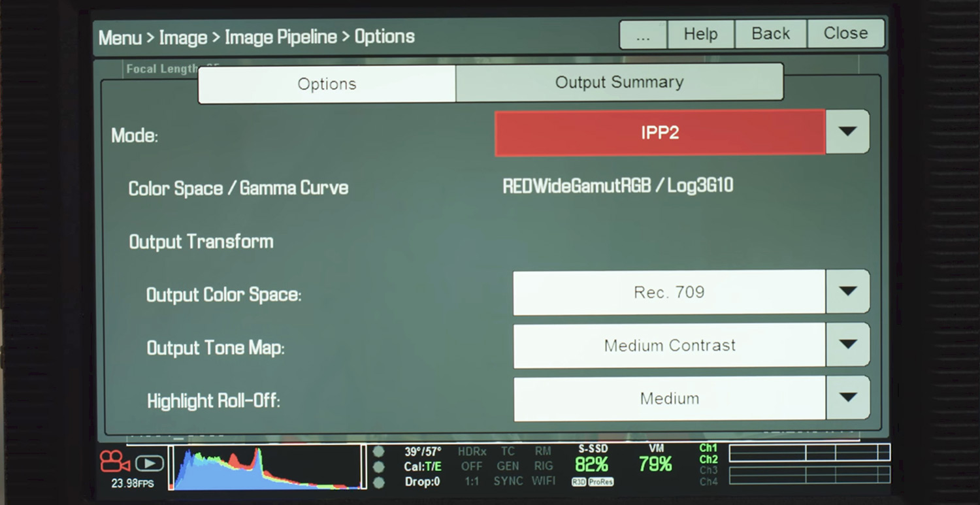Tap the 23.98FPS frame rate readout

point(132,484)
